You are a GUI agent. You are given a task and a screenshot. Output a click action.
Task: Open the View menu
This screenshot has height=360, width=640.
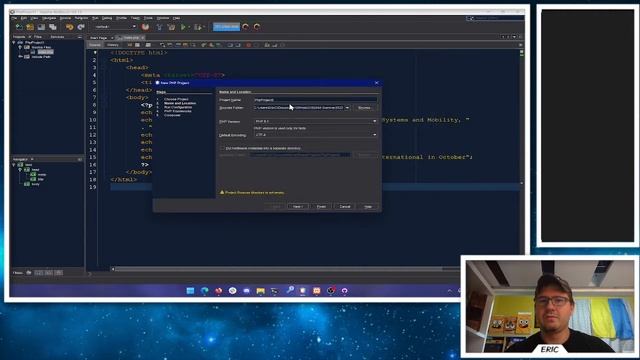tap(34, 18)
